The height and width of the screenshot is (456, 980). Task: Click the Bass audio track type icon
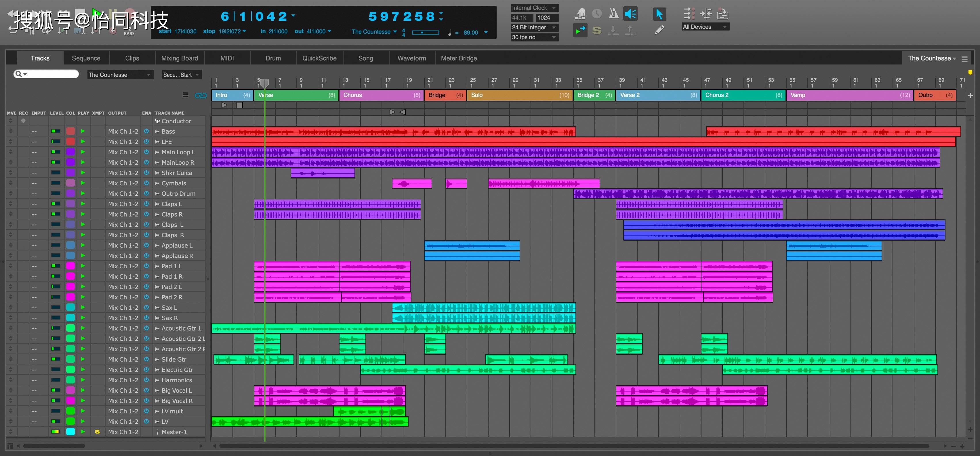pyautogui.click(x=157, y=131)
